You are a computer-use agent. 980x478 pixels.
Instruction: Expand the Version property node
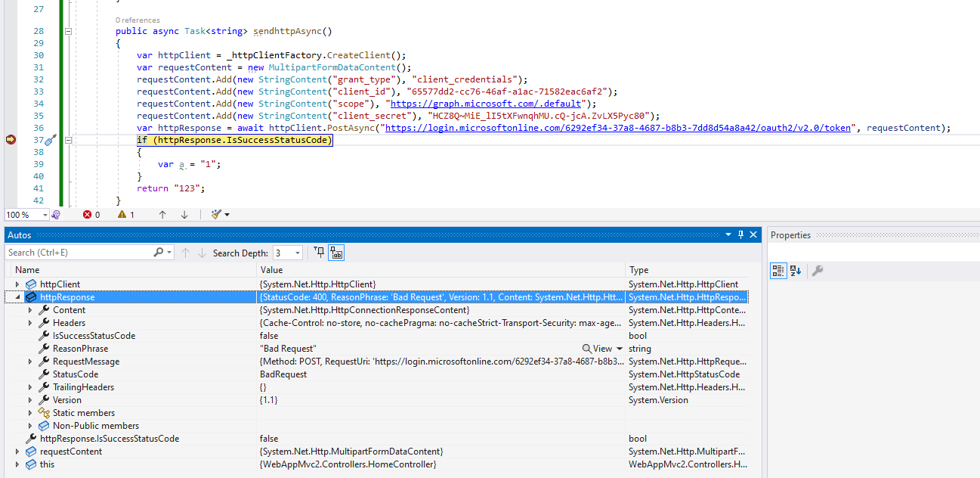pos(30,400)
